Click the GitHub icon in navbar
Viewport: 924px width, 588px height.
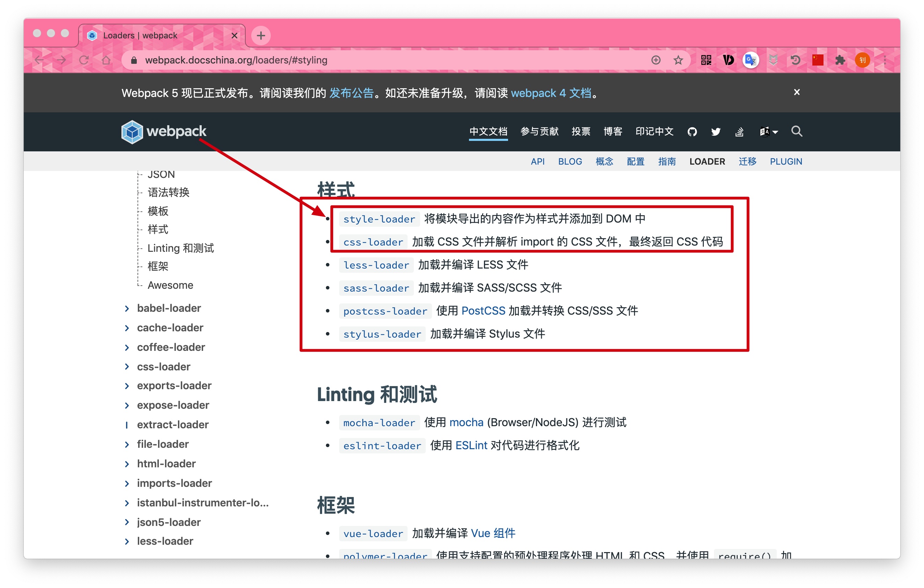tap(692, 131)
